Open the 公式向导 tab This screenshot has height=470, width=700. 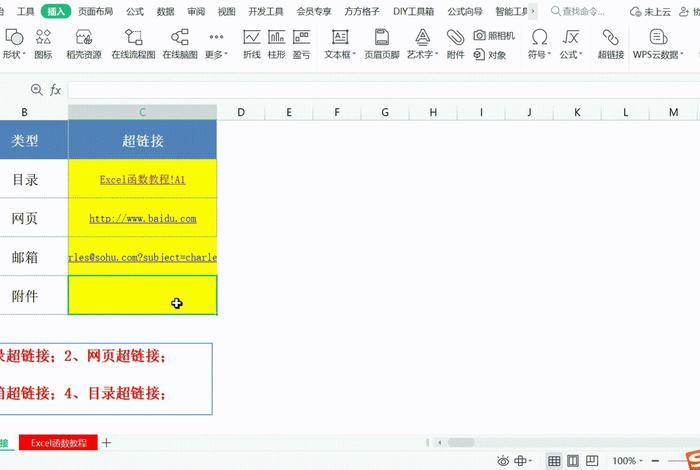pyautogui.click(x=465, y=12)
